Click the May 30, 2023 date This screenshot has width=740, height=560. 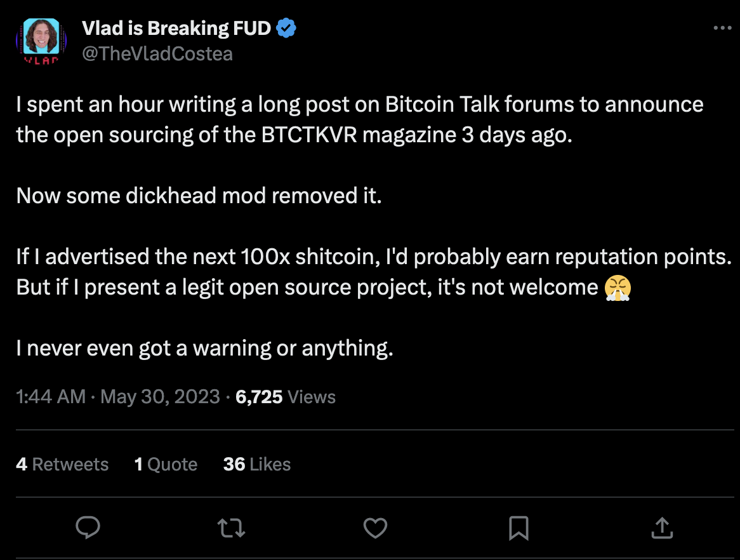(x=160, y=397)
